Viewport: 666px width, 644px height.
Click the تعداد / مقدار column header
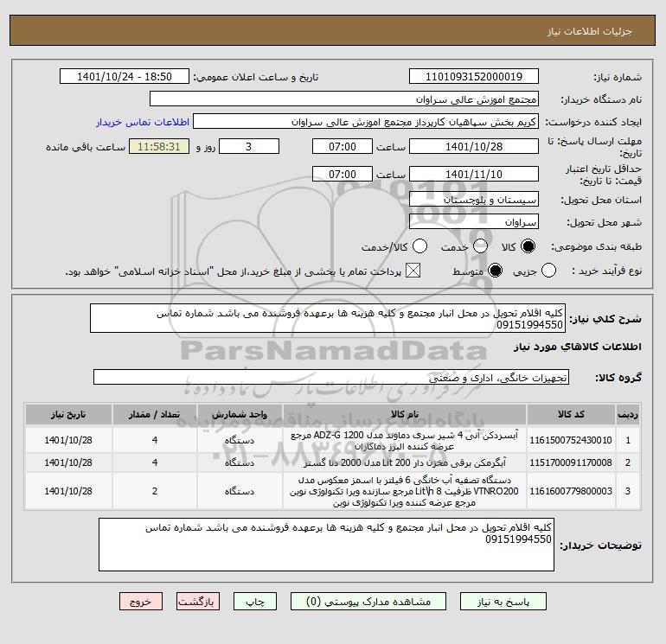pyautogui.click(x=155, y=414)
